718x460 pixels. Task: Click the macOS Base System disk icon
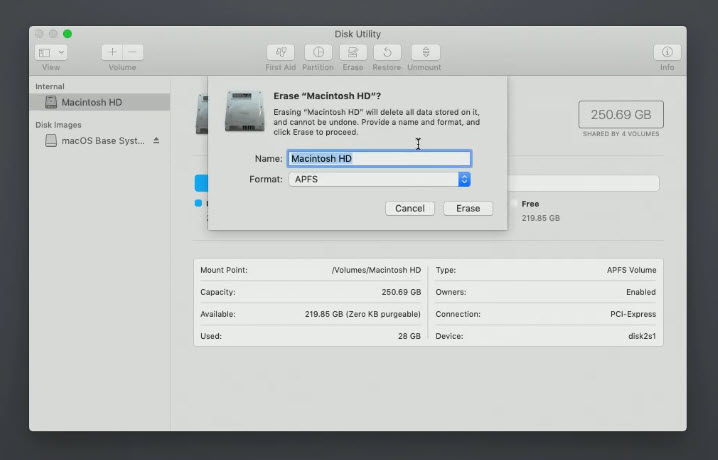coord(51,141)
